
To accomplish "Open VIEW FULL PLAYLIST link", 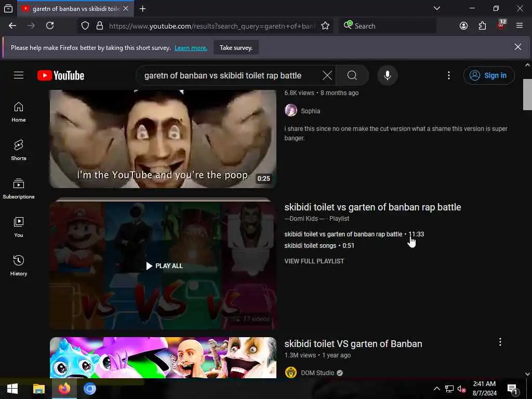I will (x=314, y=261).
